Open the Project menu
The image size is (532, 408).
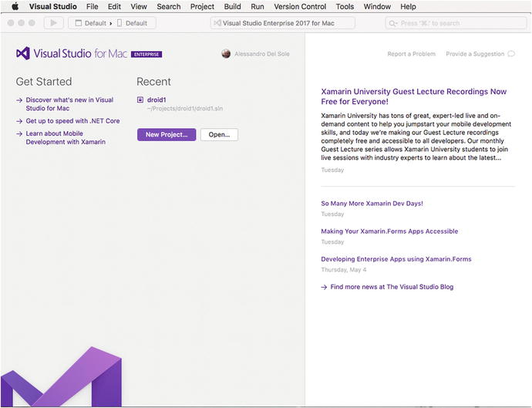click(x=202, y=6)
